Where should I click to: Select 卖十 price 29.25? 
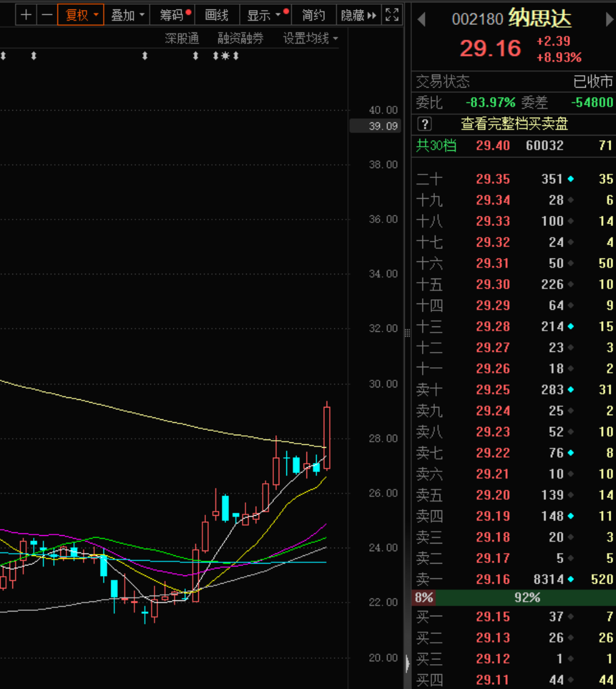(x=493, y=390)
